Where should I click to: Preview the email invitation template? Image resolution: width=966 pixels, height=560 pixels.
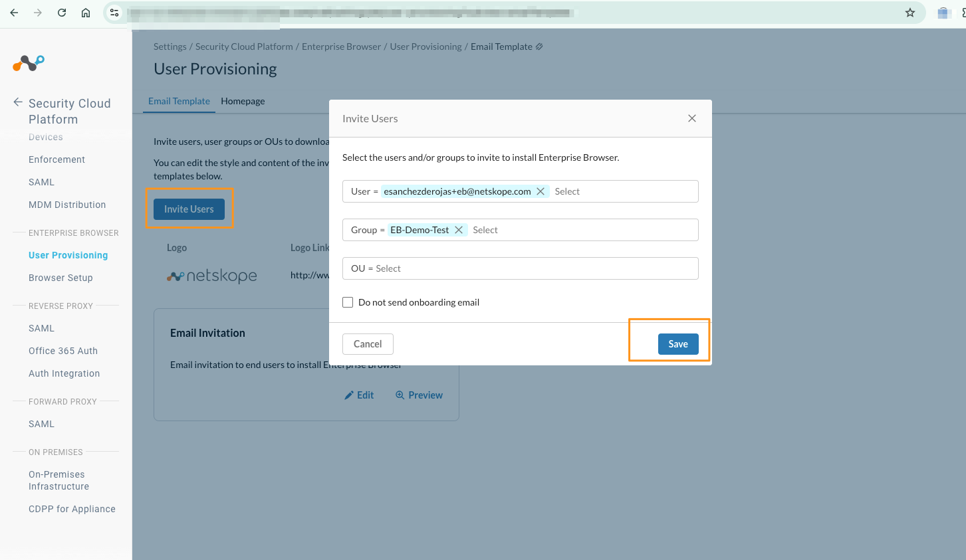(x=419, y=395)
